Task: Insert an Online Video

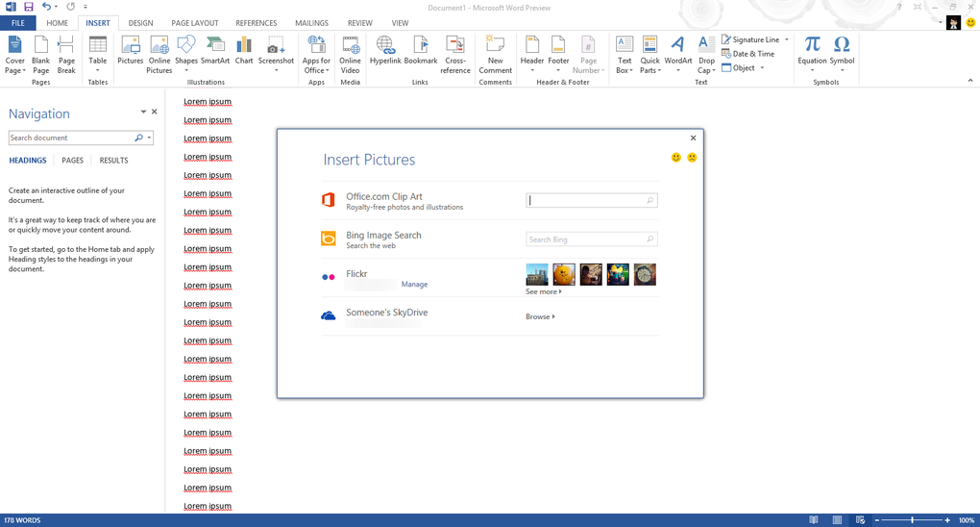Action: [x=350, y=55]
